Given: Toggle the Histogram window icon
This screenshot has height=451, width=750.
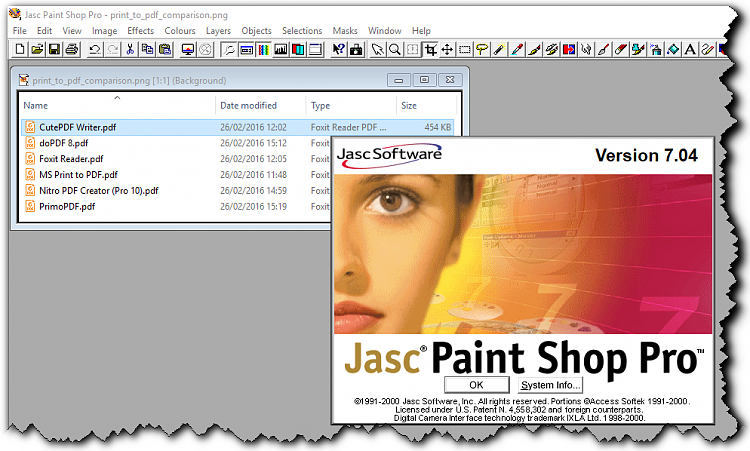Looking at the screenshot, I should (x=281, y=49).
